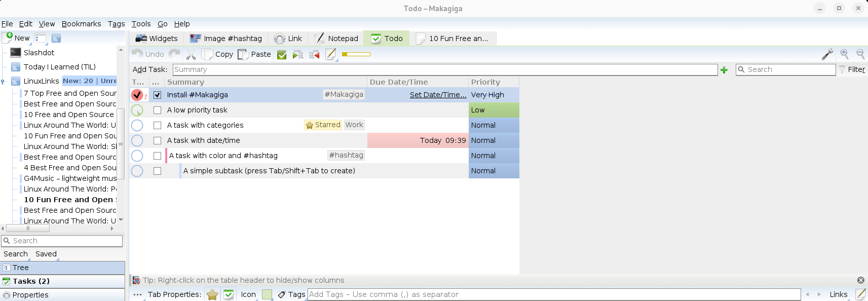Click the status circle of 'A low priority task'
The height and width of the screenshot is (301, 868).
(x=137, y=110)
